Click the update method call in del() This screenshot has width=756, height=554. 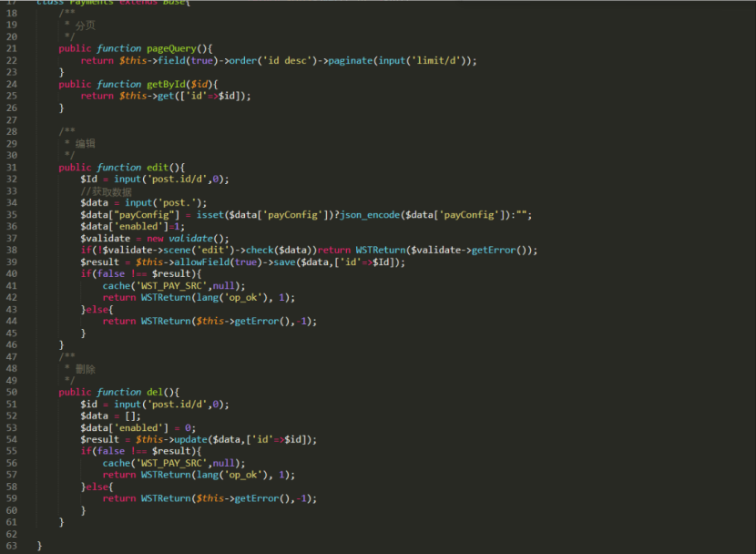pos(189,439)
